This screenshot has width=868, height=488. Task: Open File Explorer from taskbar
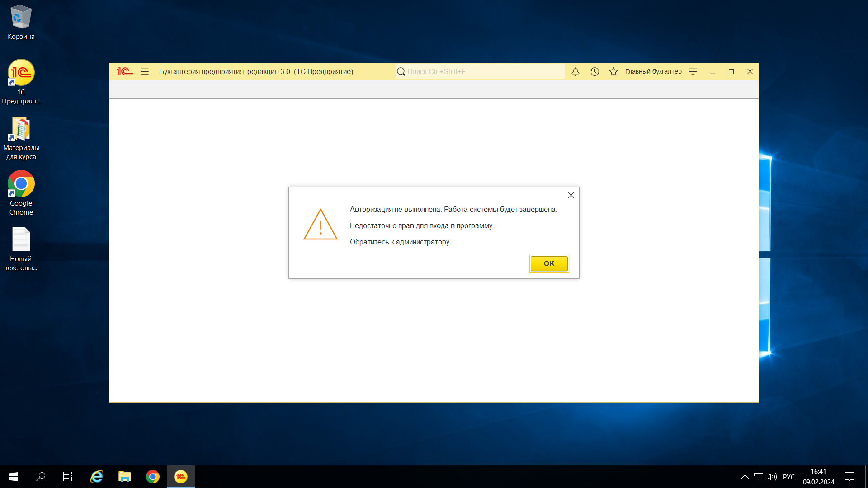pyautogui.click(x=125, y=477)
